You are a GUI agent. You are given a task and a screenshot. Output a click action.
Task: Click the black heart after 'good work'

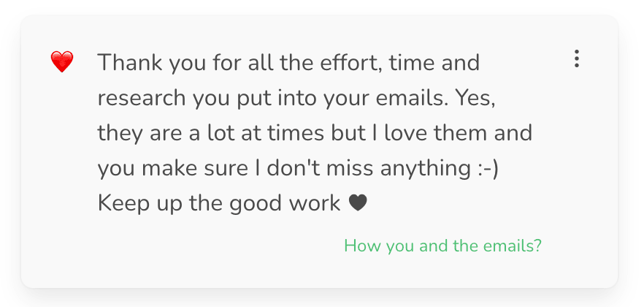pos(358,203)
